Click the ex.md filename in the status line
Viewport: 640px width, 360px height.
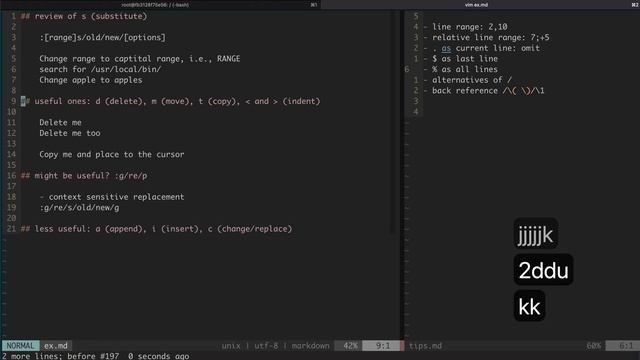[x=56, y=346]
